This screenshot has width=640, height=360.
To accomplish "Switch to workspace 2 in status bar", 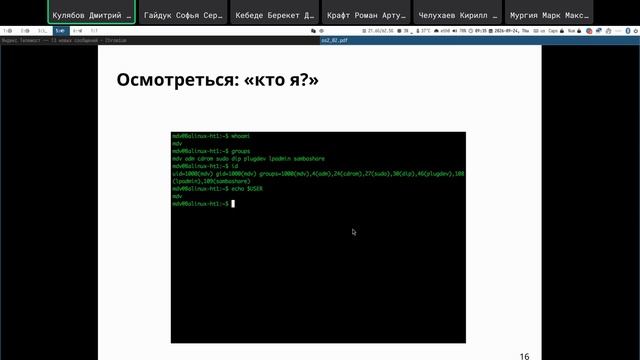I will tap(25, 31).
